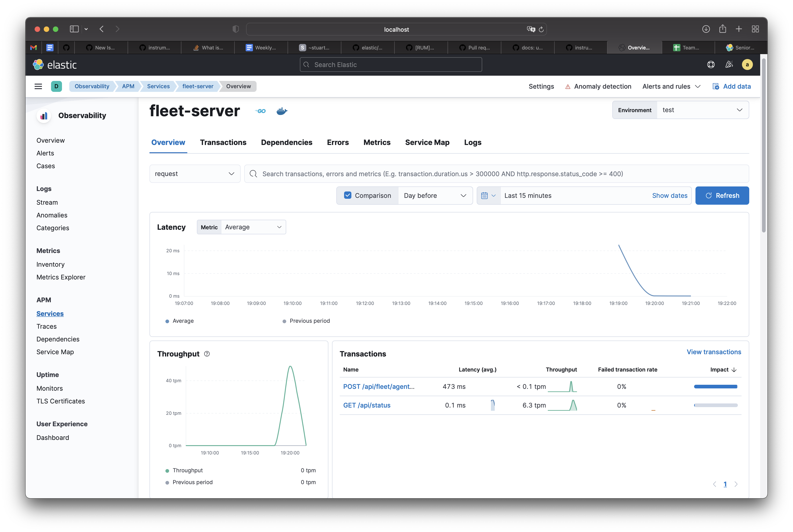Open the calendar quick date menu
The height and width of the screenshot is (532, 793).
[488, 195]
